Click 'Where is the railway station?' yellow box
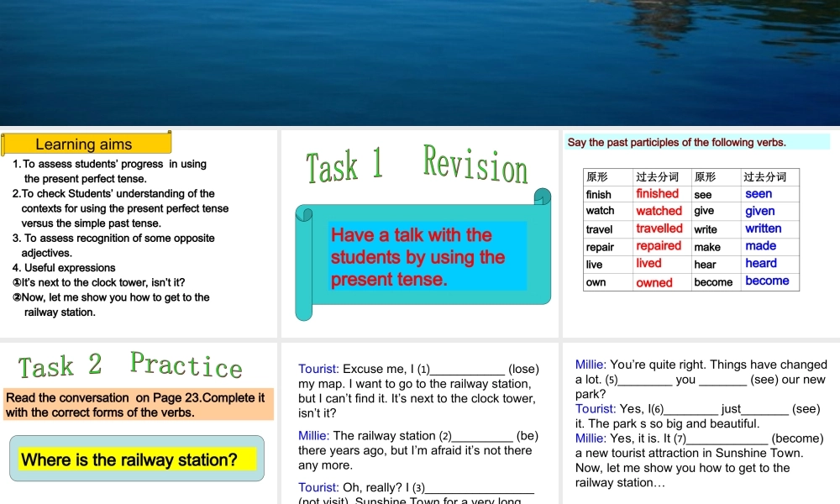The image size is (840, 504). pos(137,459)
